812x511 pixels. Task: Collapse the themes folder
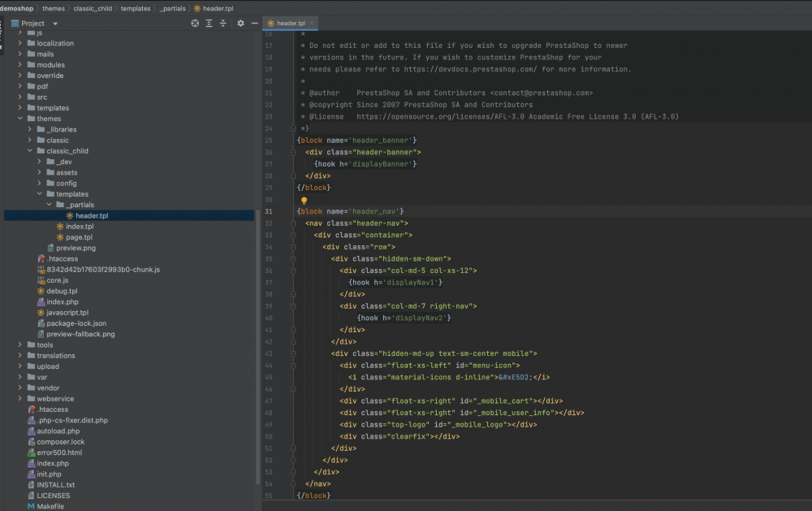click(x=19, y=119)
